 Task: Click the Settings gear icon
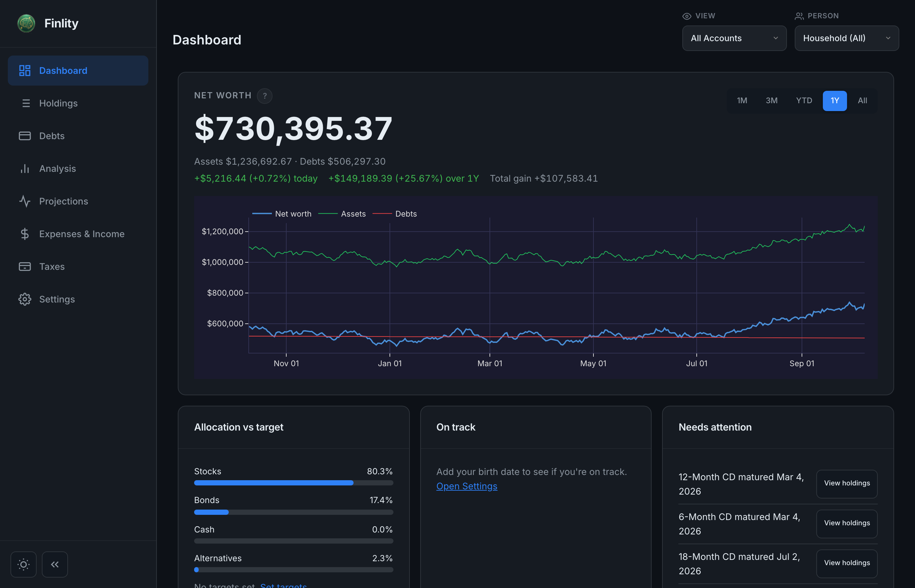tap(25, 299)
